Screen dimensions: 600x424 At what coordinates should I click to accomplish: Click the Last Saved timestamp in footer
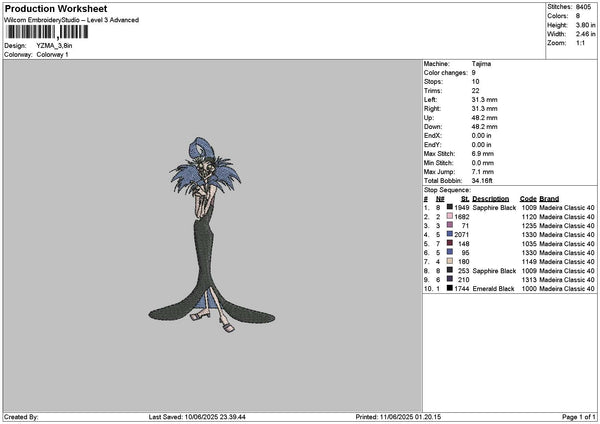197,417
